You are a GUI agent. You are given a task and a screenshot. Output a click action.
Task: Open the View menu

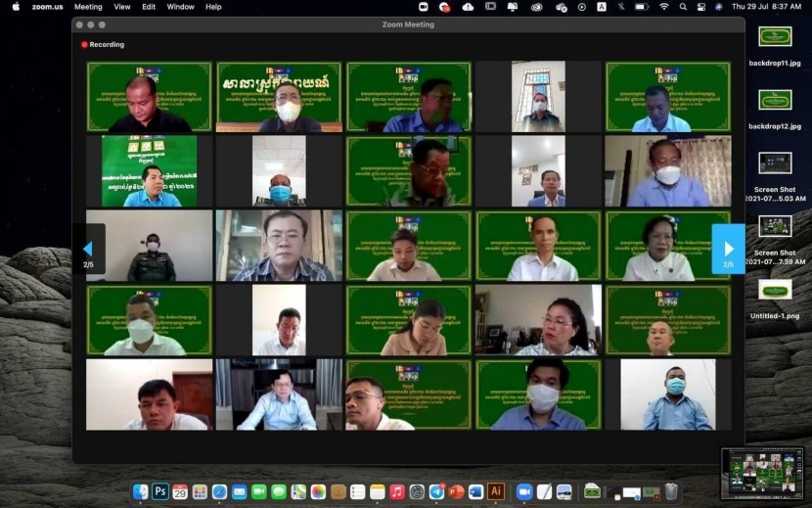[x=121, y=7]
